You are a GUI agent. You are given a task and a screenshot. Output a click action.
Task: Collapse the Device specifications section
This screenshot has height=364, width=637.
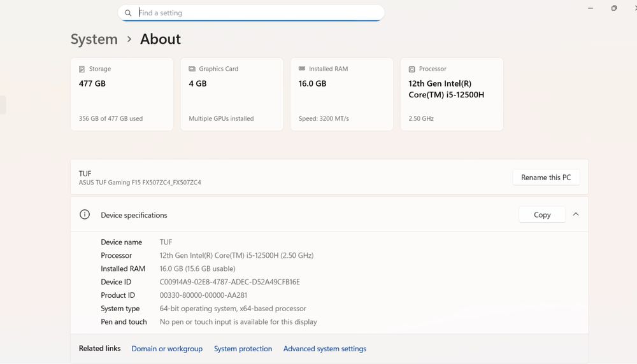pos(576,214)
